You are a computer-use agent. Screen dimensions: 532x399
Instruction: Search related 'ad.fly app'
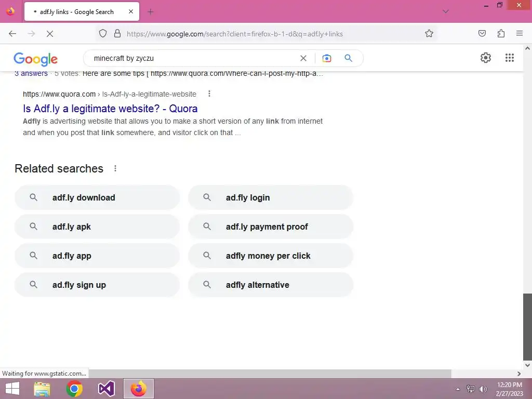[x=97, y=256]
